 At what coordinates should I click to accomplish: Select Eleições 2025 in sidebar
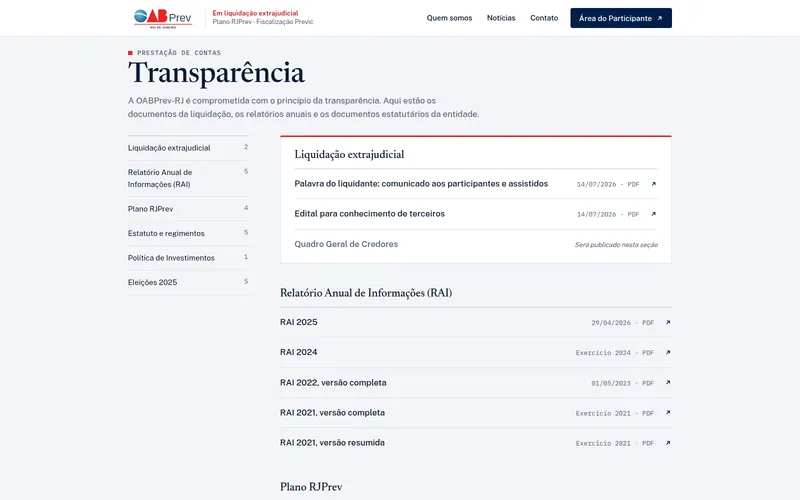[x=188, y=283]
